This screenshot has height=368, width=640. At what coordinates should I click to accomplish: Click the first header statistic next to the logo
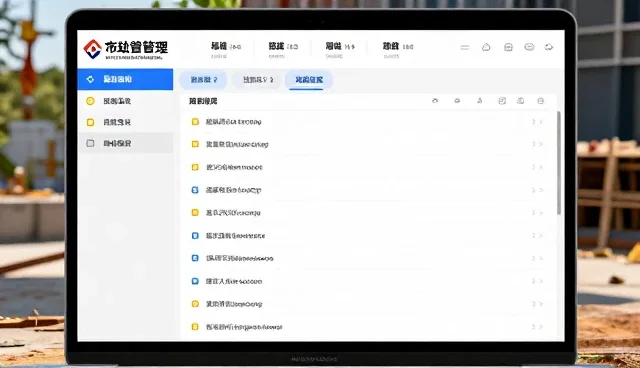point(226,50)
